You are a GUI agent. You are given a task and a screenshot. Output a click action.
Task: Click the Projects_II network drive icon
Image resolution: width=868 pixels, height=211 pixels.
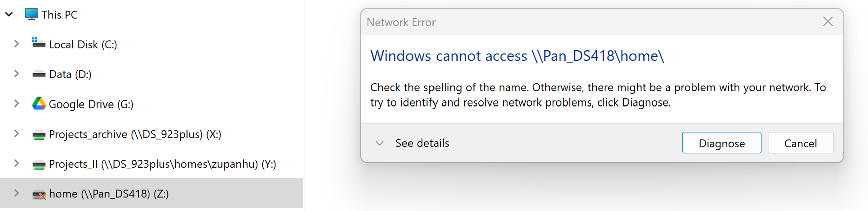tap(39, 165)
